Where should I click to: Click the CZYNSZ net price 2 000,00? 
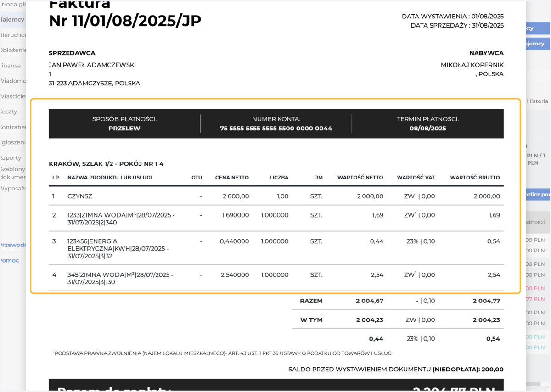pyautogui.click(x=236, y=196)
